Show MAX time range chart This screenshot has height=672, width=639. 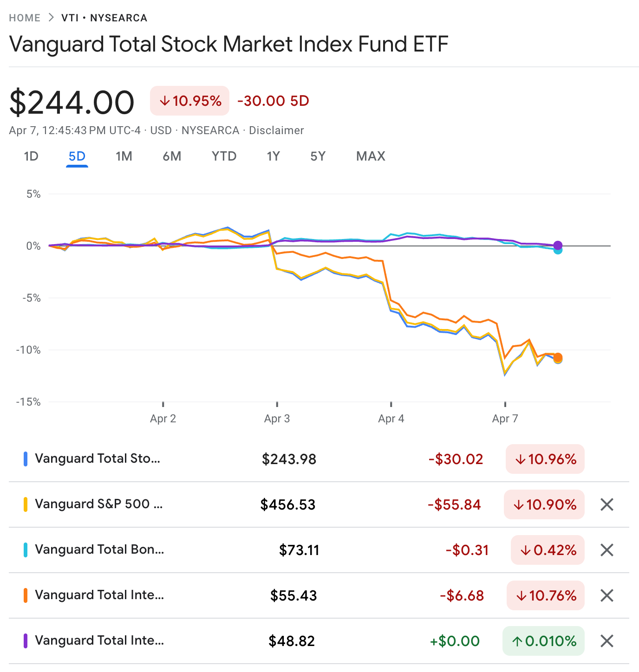[x=371, y=156]
